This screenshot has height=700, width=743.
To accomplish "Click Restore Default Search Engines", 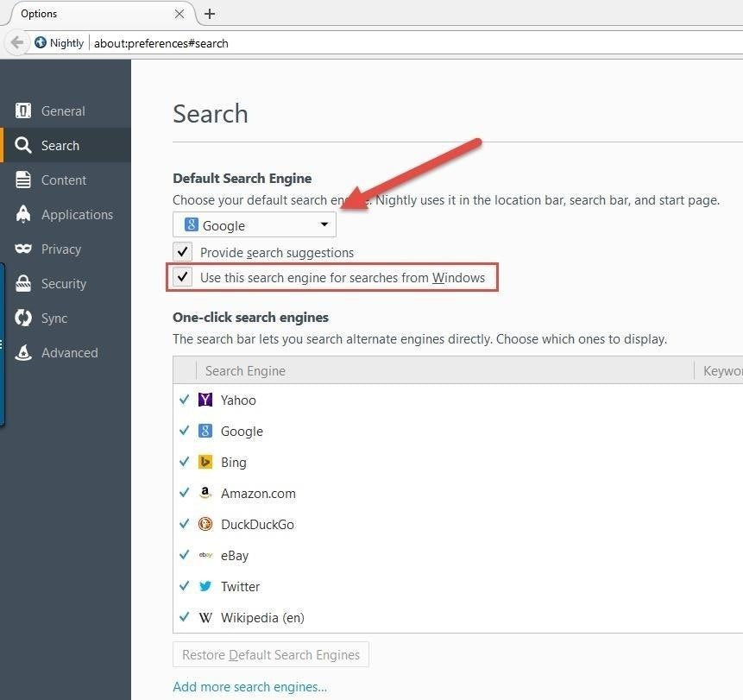I will click(270, 654).
